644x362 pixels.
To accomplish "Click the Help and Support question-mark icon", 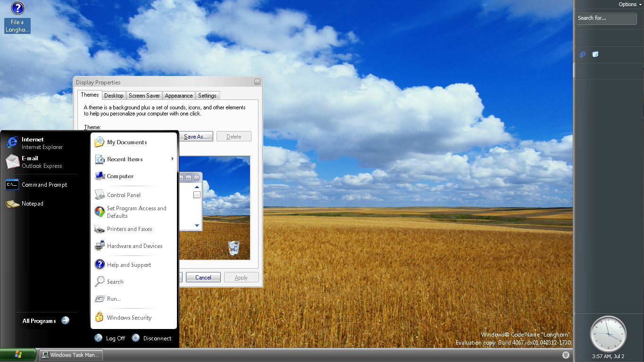I will point(100,264).
